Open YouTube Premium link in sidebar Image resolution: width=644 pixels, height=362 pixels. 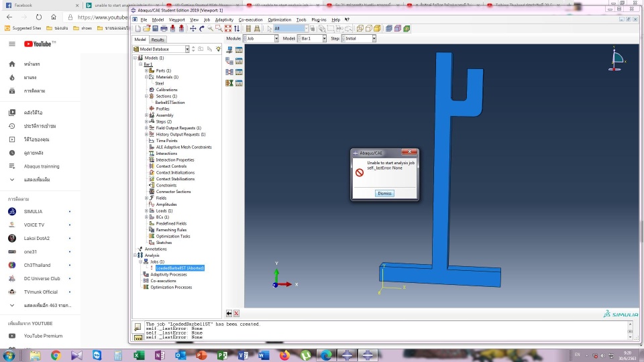coord(43,336)
